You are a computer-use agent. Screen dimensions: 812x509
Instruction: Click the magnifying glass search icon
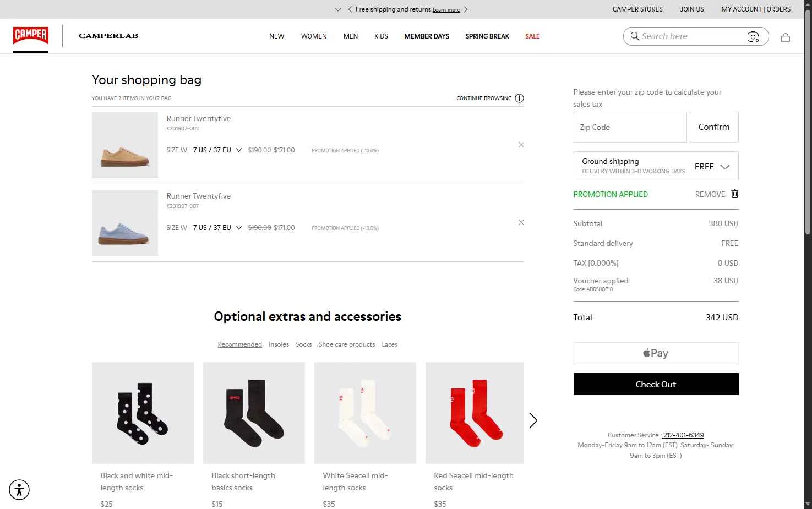click(x=635, y=36)
